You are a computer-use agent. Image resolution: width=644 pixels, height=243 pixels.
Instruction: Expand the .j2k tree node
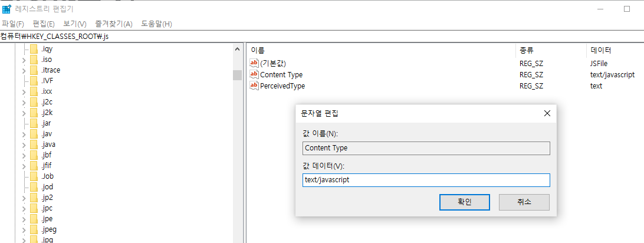pyautogui.click(x=24, y=113)
